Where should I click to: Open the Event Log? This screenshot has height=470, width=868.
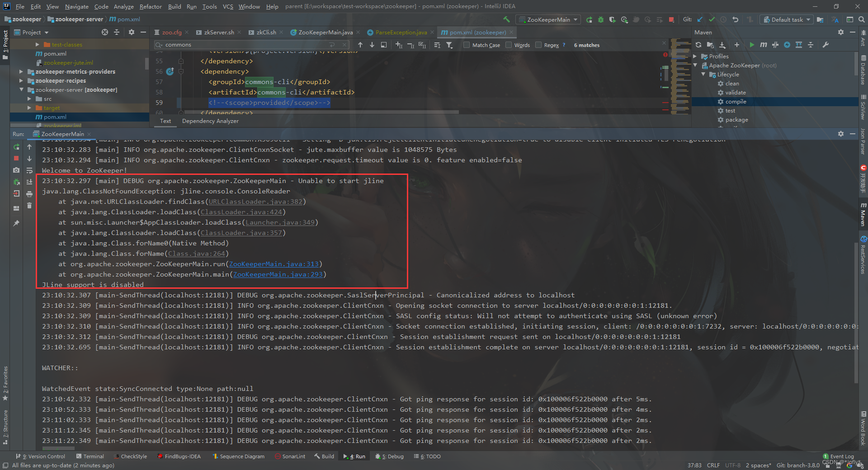click(839, 456)
